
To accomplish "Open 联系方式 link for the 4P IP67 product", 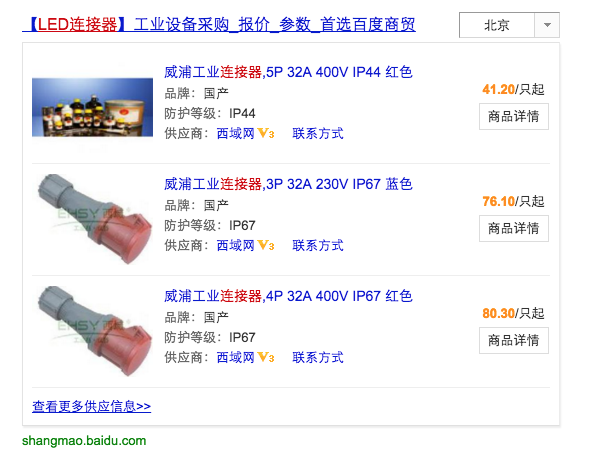I will pos(318,357).
